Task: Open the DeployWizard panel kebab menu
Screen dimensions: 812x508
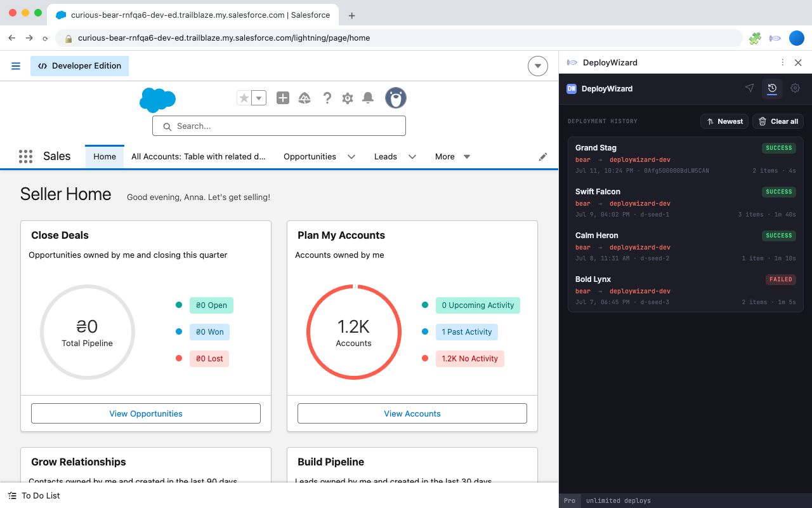Action: 782,62
